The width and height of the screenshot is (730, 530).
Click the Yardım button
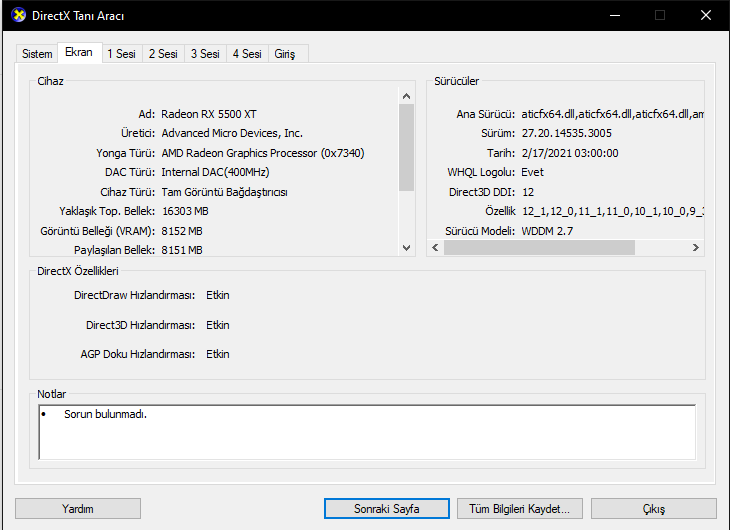pyautogui.click(x=78, y=509)
